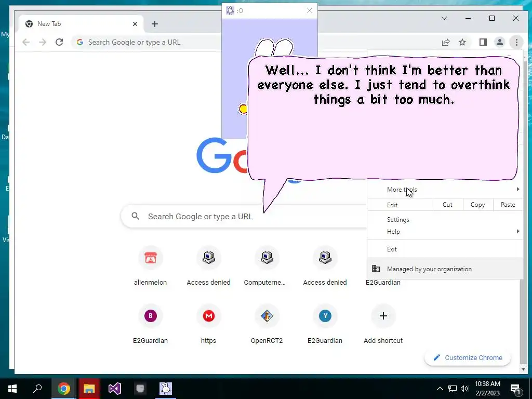532x399 pixels.
Task: Bookmark this tab with the star icon
Action: pyautogui.click(x=462, y=42)
